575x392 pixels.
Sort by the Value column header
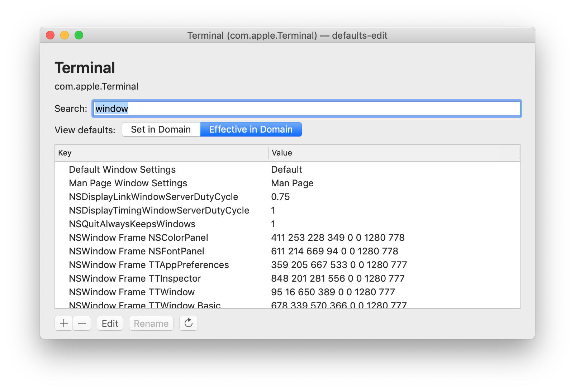(x=394, y=153)
